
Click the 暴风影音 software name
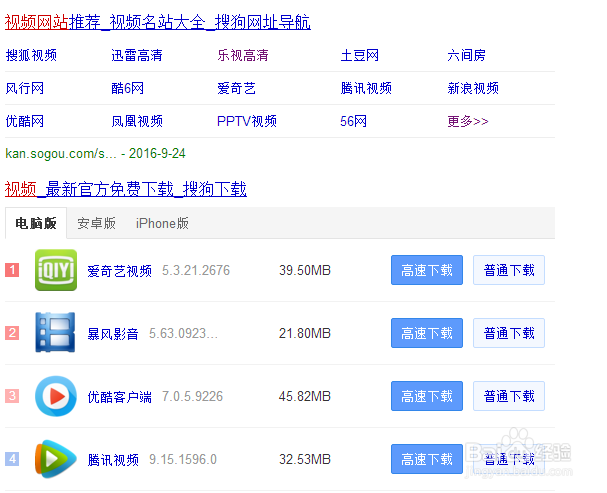tap(113, 334)
